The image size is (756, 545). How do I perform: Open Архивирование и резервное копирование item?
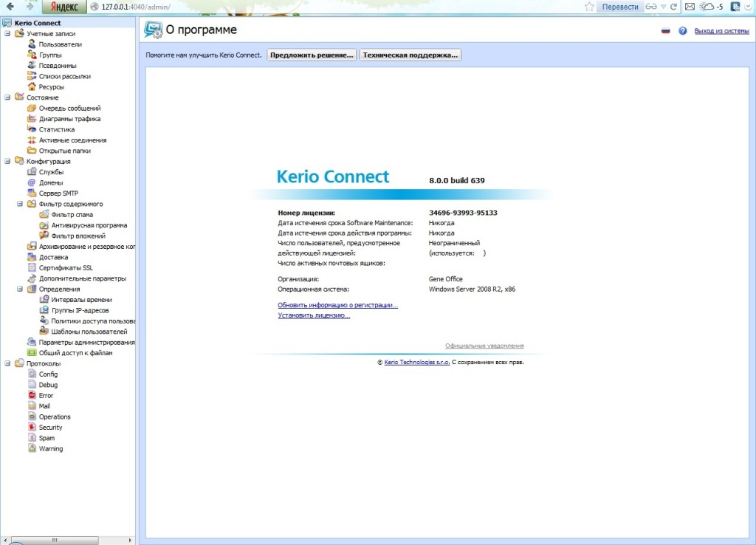[x=87, y=247]
